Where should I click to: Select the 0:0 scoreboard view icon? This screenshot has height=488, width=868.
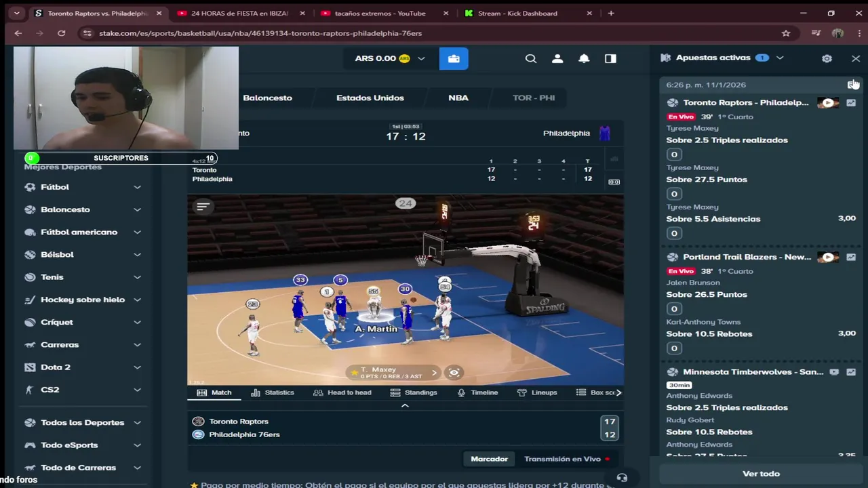(x=614, y=182)
